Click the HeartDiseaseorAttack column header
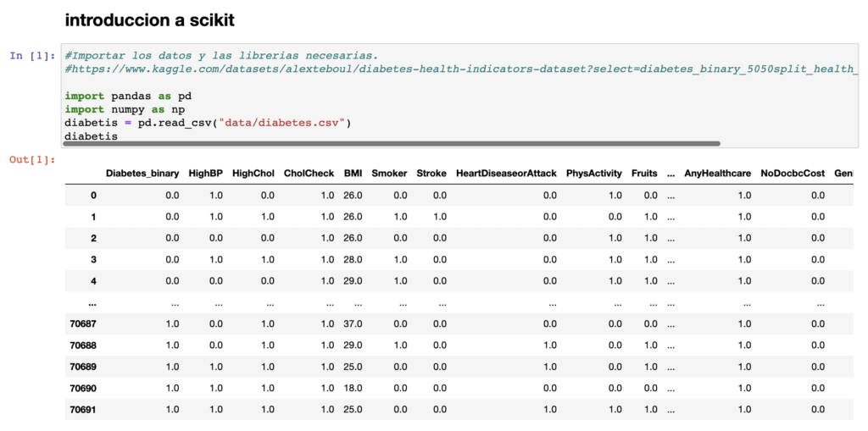Screen dimensions: 868x431 507,174
